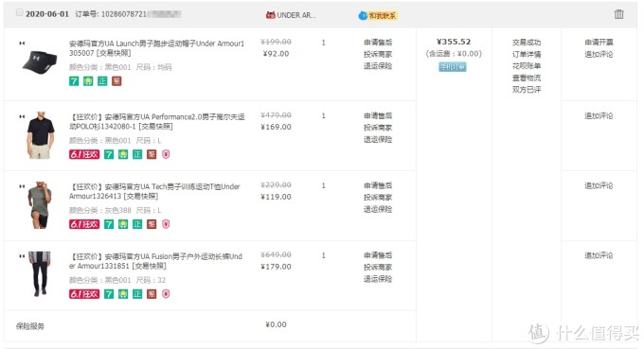Click 投诉商家 for the Fusion trousers
The height and width of the screenshot is (349, 644).
pyautogui.click(x=378, y=267)
